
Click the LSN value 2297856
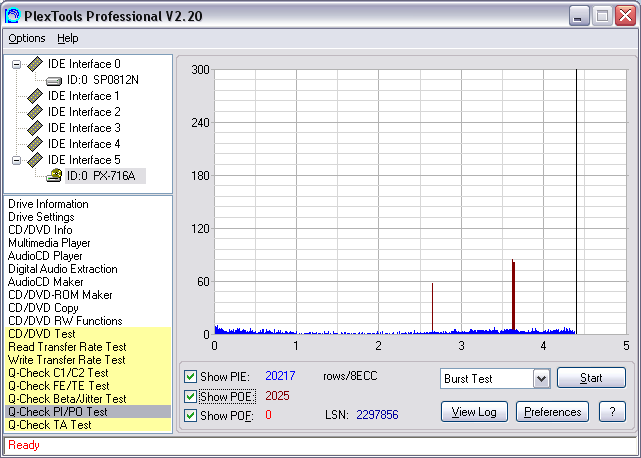(377, 415)
